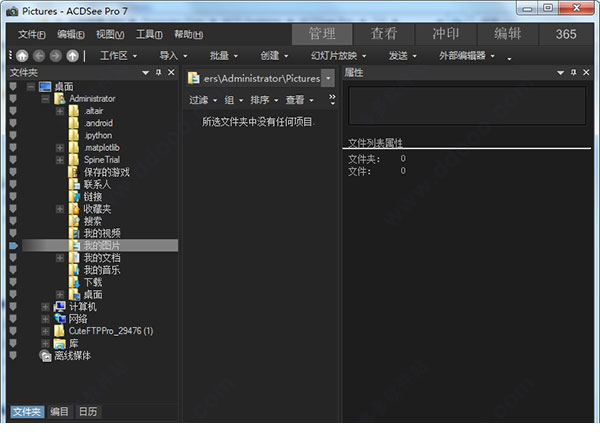The image size is (600, 439).
Task: Open the 外部编辑器 dropdown
Action: tap(467, 56)
